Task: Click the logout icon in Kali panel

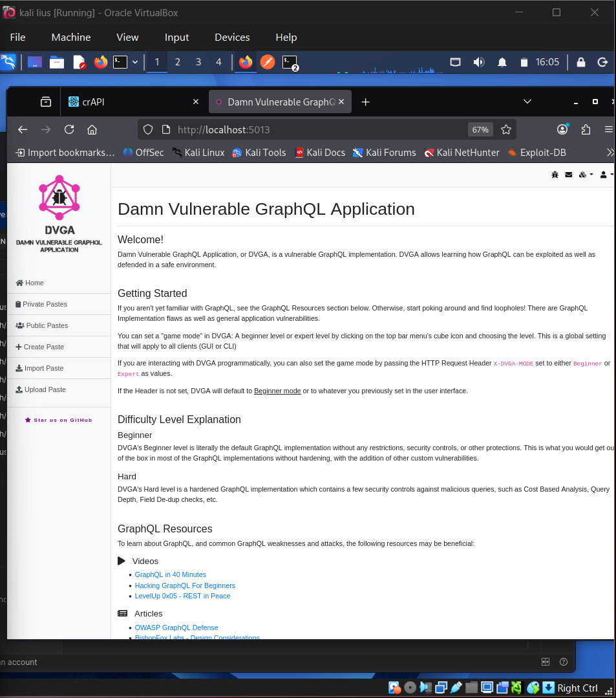Action: (602, 62)
